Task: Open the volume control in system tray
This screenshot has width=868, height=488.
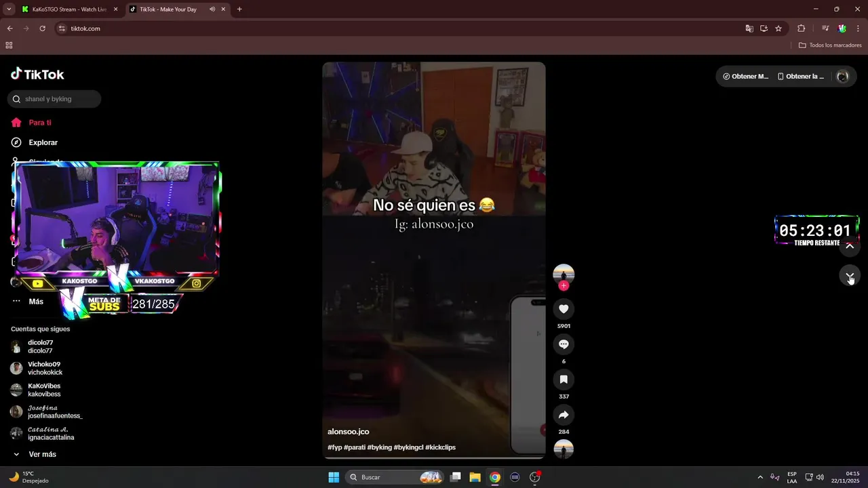Action: 820,477
